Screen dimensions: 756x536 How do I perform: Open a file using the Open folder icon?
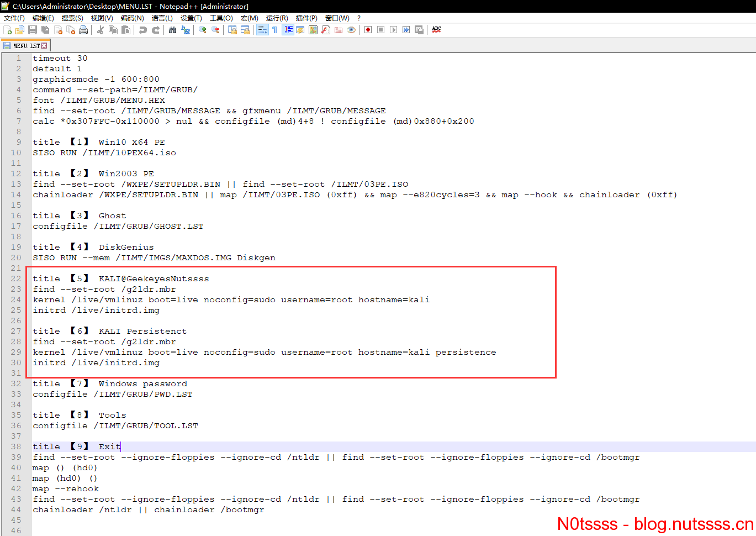point(20,30)
